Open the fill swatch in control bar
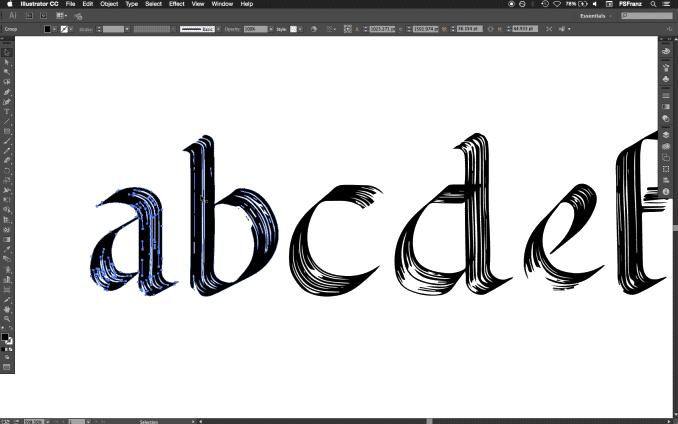 pyautogui.click(x=48, y=29)
